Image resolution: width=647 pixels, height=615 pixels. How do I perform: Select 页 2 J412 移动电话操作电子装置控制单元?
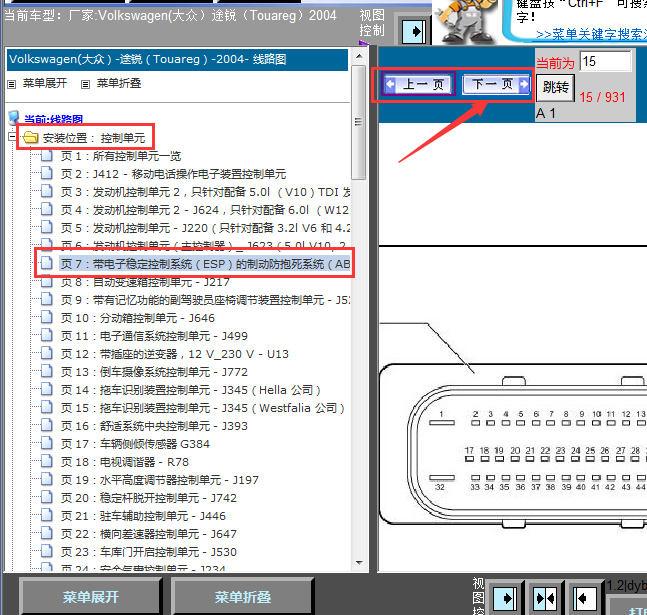click(x=173, y=174)
